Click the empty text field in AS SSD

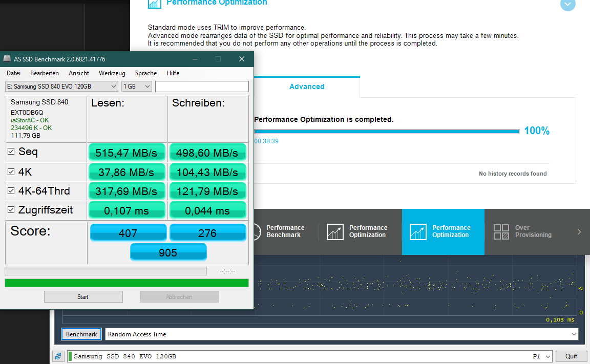tap(202, 87)
